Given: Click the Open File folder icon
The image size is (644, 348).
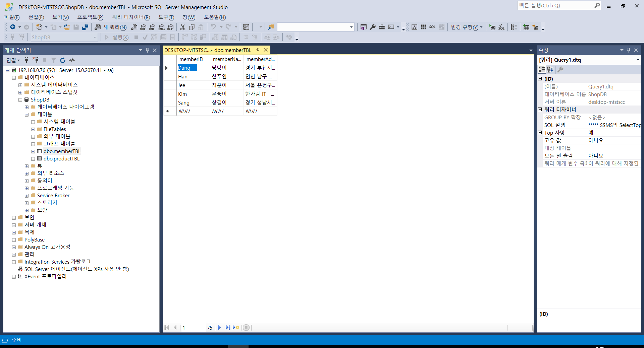Looking at the screenshot, I should pos(67,27).
